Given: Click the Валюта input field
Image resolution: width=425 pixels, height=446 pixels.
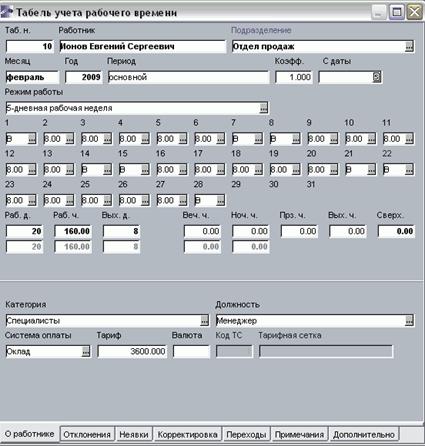Looking at the screenshot, I should pyautogui.click(x=192, y=352).
